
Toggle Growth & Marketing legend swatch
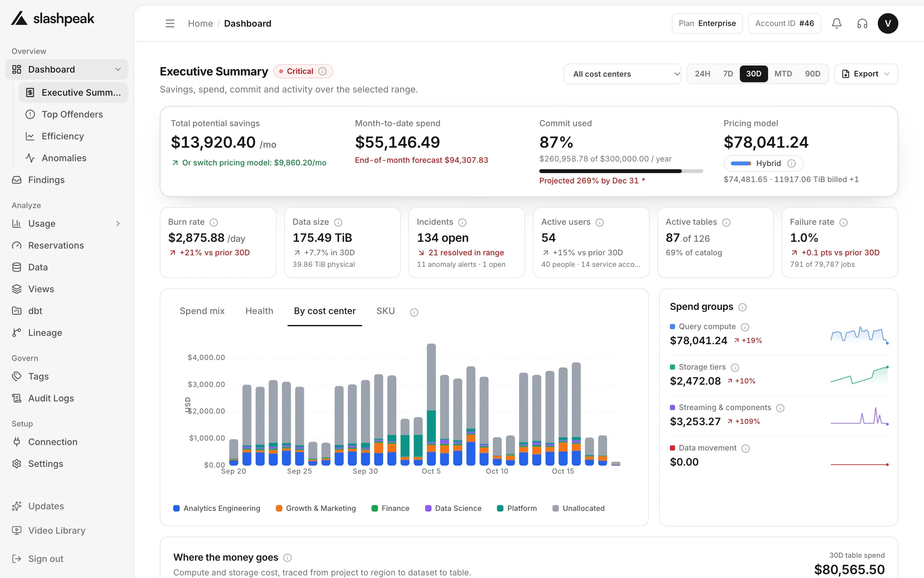[x=279, y=508]
